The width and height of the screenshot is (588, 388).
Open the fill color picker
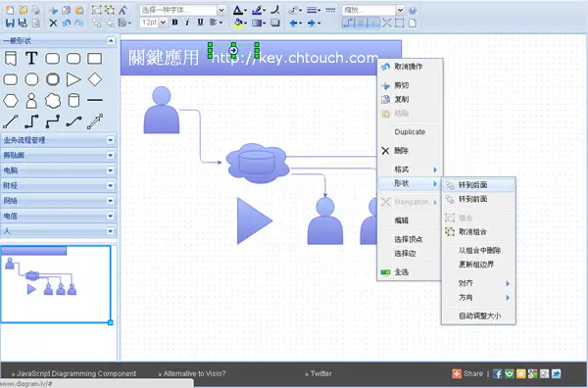point(239,23)
